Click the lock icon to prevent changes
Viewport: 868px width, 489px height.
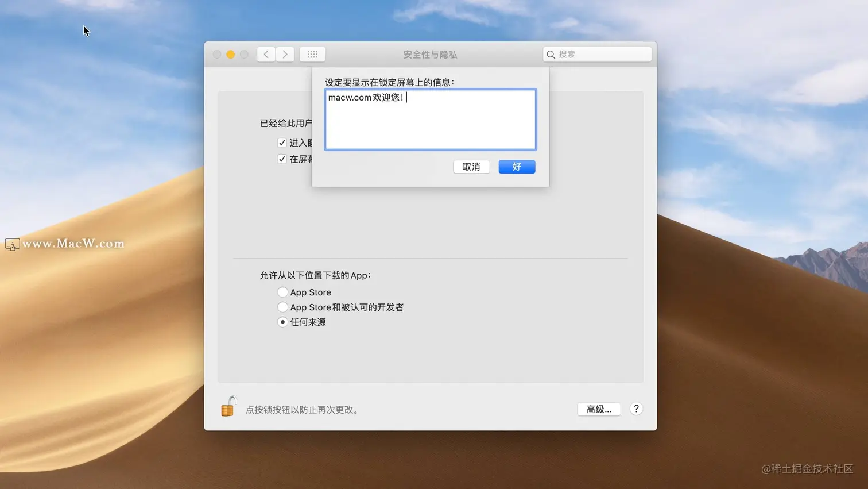point(228,406)
